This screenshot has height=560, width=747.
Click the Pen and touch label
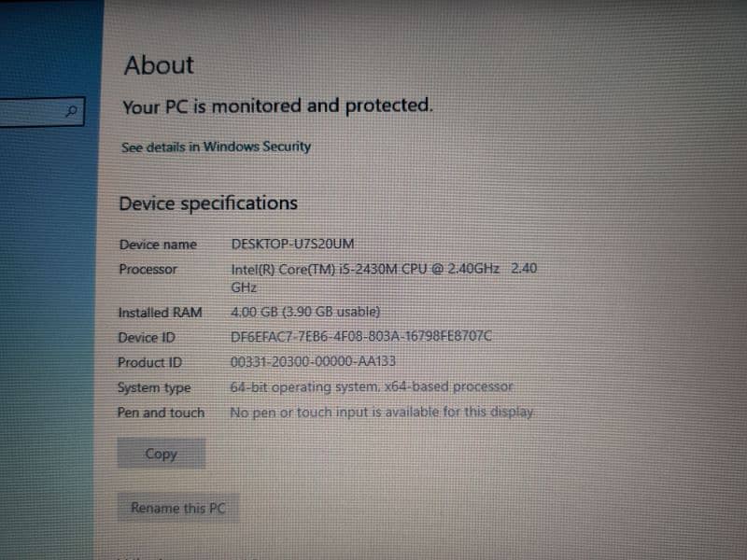(161, 413)
